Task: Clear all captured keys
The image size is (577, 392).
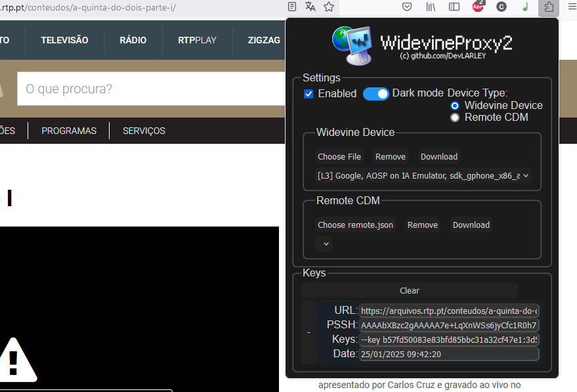Action: click(410, 290)
